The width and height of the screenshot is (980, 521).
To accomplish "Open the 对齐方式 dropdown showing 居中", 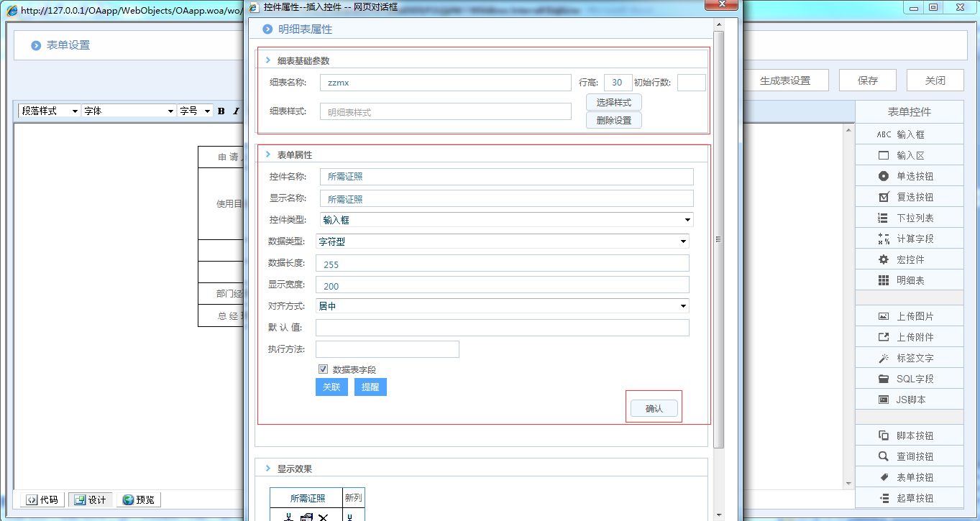I will pos(683,305).
